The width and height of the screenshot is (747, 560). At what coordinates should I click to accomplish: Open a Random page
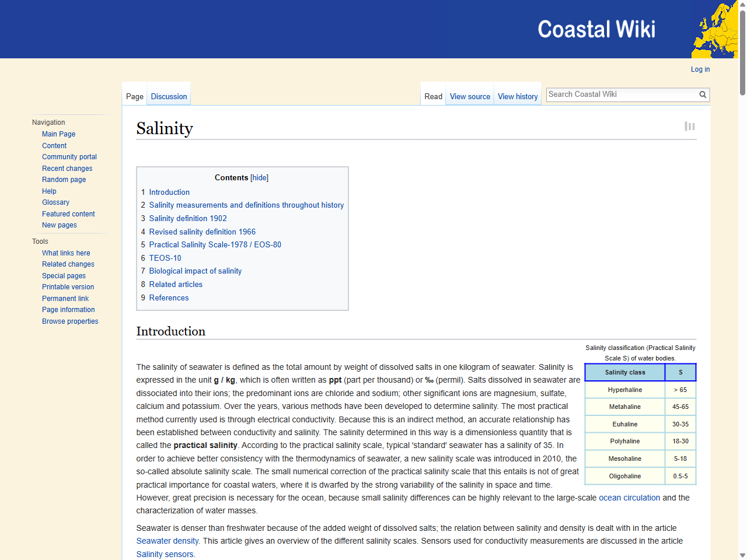[64, 180]
